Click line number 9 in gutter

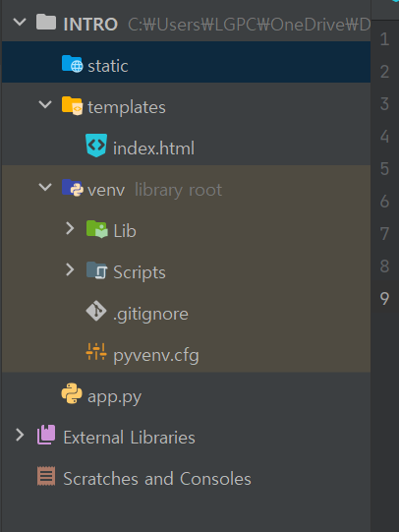pyautogui.click(x=384, y=299)
